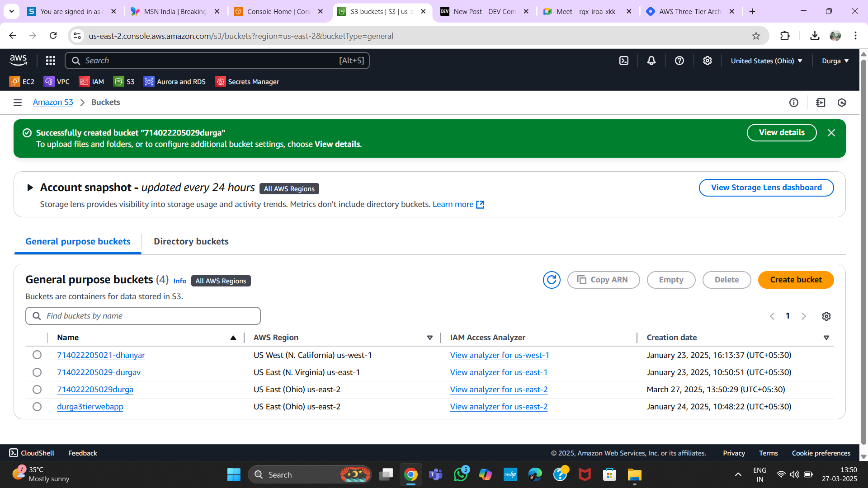Open the AWS services grid menu
The width and height of the screenshot is (868, 488).
(51, 61)
